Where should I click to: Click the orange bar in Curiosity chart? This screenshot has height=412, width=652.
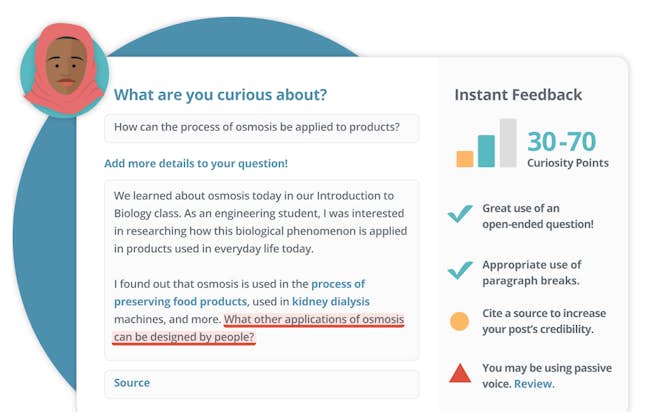[465, 159]
